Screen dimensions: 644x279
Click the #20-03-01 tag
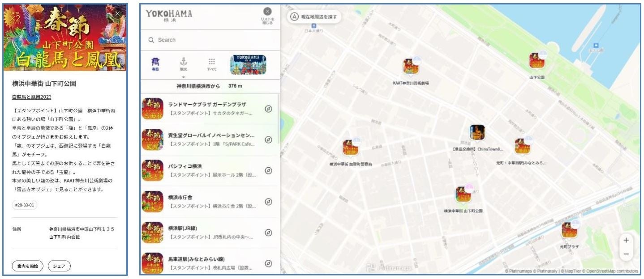pyautogui.click(x=25, y=205)
